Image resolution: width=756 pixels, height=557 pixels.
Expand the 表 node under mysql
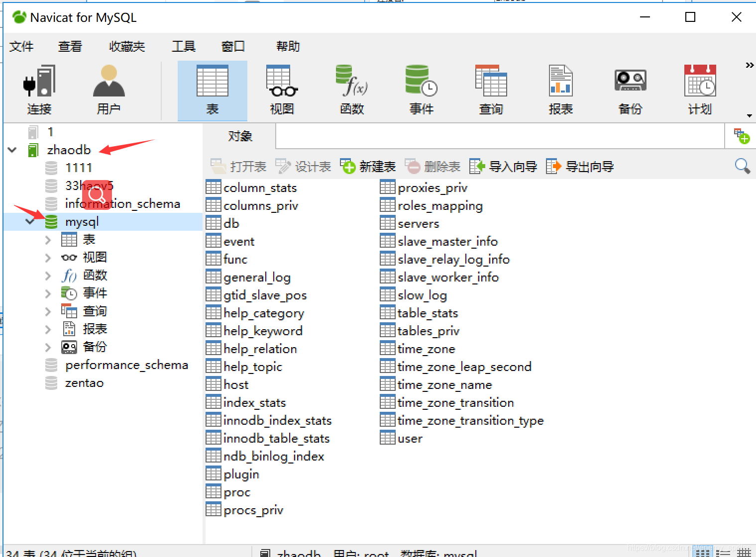pos(48,240)
